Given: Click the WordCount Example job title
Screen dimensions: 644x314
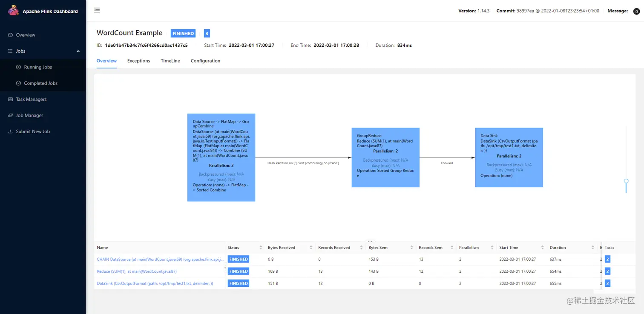Looking at the screenshot, I should point(129,33).
